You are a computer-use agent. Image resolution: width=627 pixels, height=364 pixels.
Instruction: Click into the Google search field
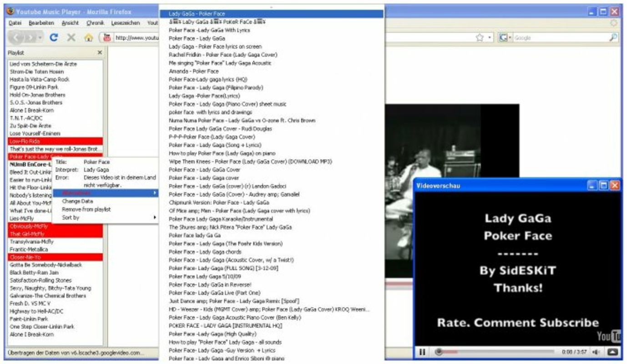pos(561,38)
